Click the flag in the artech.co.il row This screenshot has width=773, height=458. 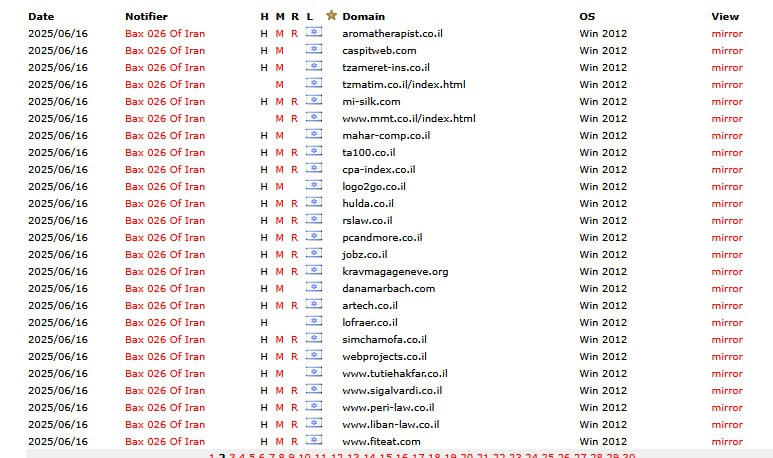(314, 304)
